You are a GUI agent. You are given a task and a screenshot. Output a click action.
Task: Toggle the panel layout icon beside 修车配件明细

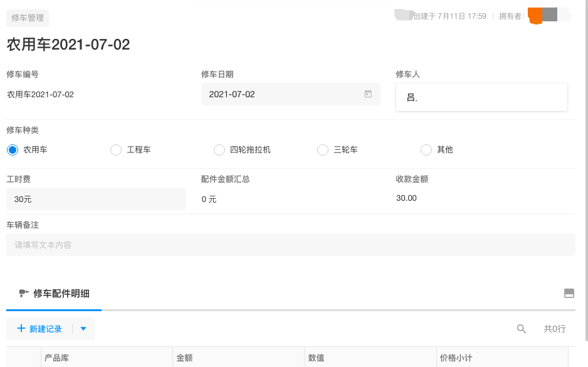coord(569,293)
